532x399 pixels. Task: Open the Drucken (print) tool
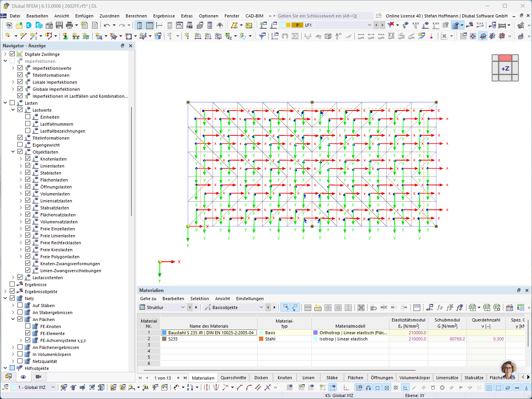tap(69, 25)
